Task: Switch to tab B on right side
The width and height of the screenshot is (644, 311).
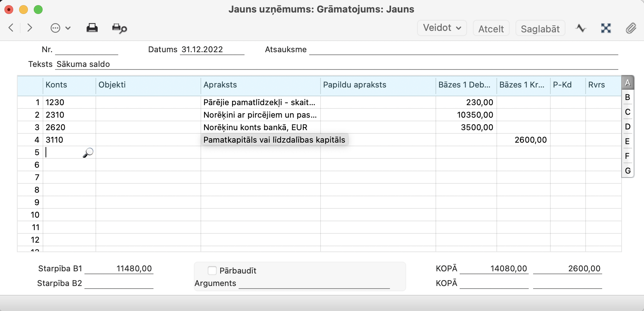Action: 627,97
